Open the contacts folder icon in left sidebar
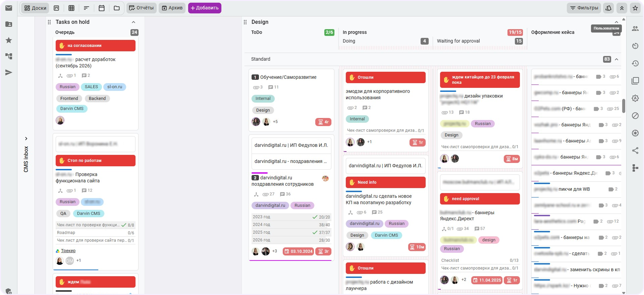Viewport: 644px width, 295px height. coord(9,24)
